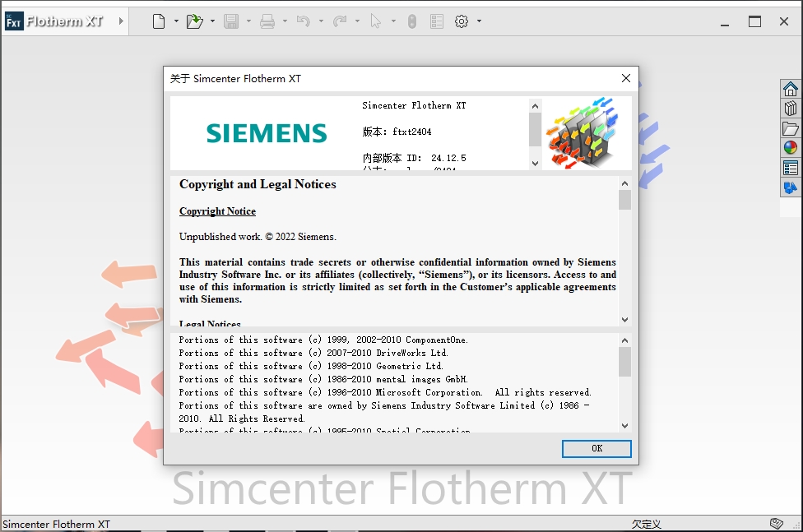Expand the New document dropdown arrow
This screenshot has height=532, width=803.
[x=175, y=21]
